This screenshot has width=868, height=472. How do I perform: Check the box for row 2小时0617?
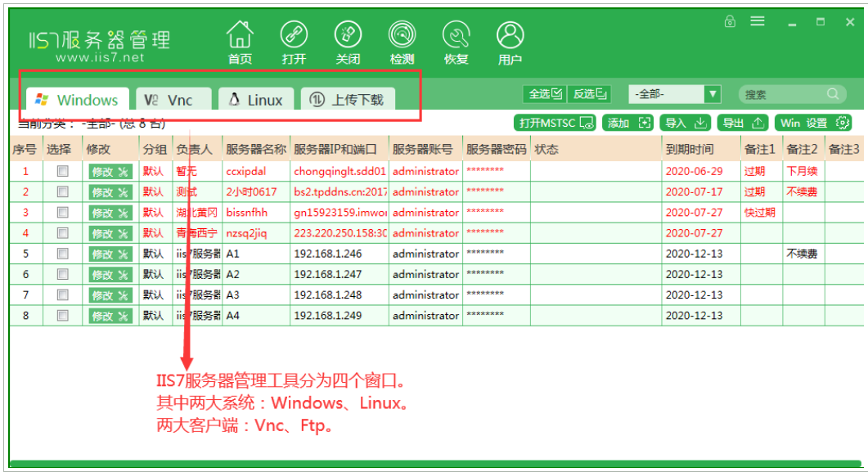[x=62, y=191]
